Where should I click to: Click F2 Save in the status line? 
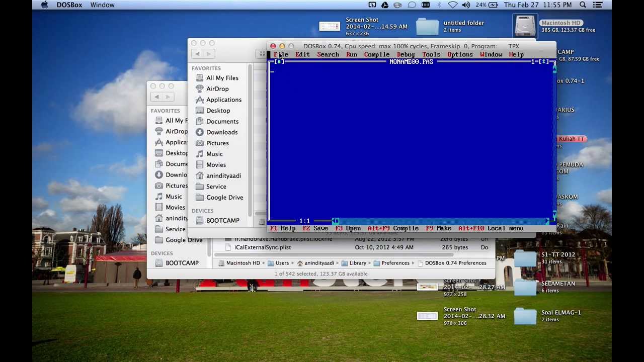click(x=315, y=228)
